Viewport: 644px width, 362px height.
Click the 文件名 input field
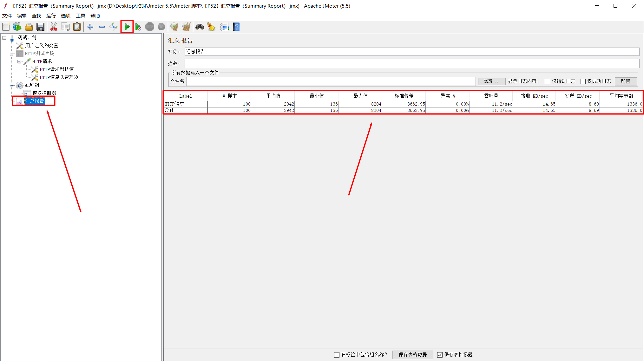tap(331, 81)
